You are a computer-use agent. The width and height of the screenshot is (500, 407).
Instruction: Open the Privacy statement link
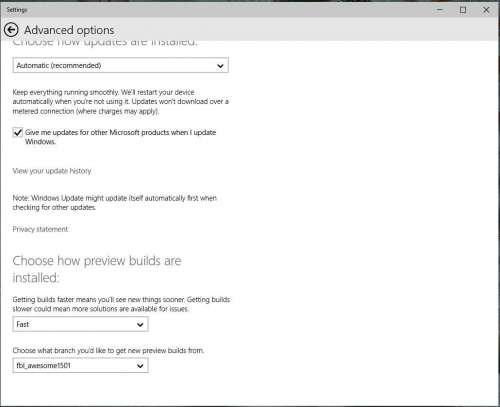coord(40,229)
